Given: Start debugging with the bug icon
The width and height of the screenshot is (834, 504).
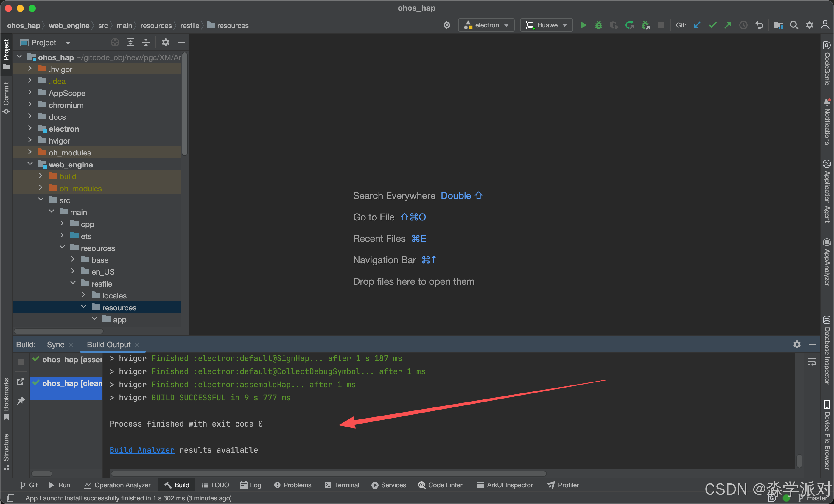Looking at the screenshot, I should (x=598, y=25).
